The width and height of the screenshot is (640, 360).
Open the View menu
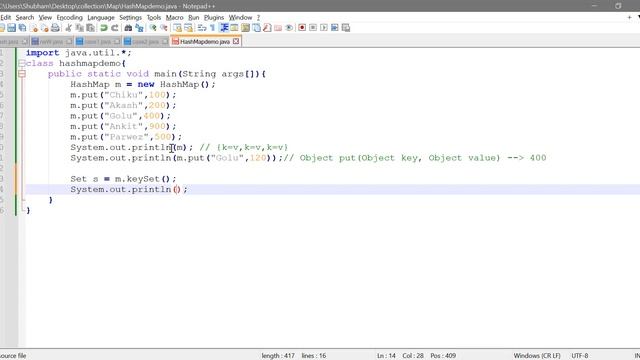[45, 18]
